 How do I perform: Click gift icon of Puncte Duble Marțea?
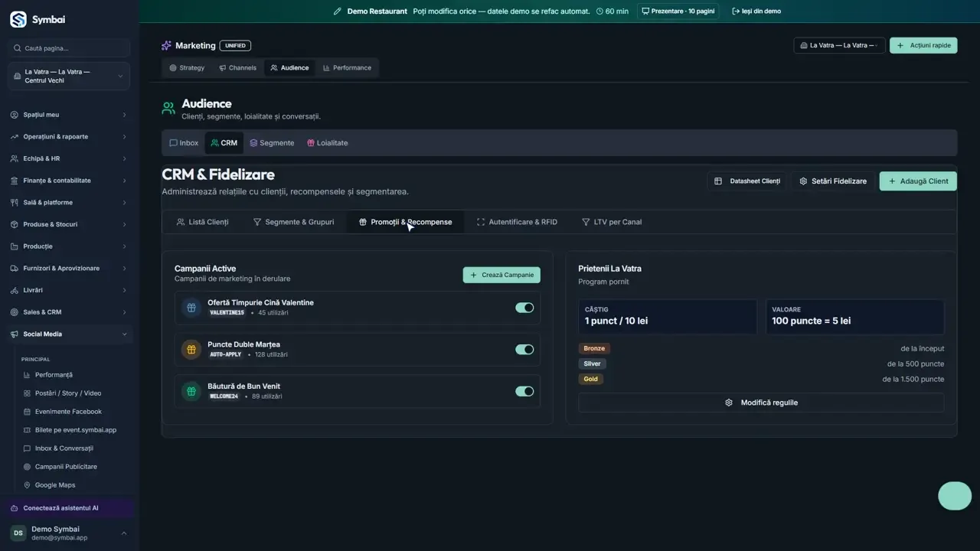[x=191, y=349]
